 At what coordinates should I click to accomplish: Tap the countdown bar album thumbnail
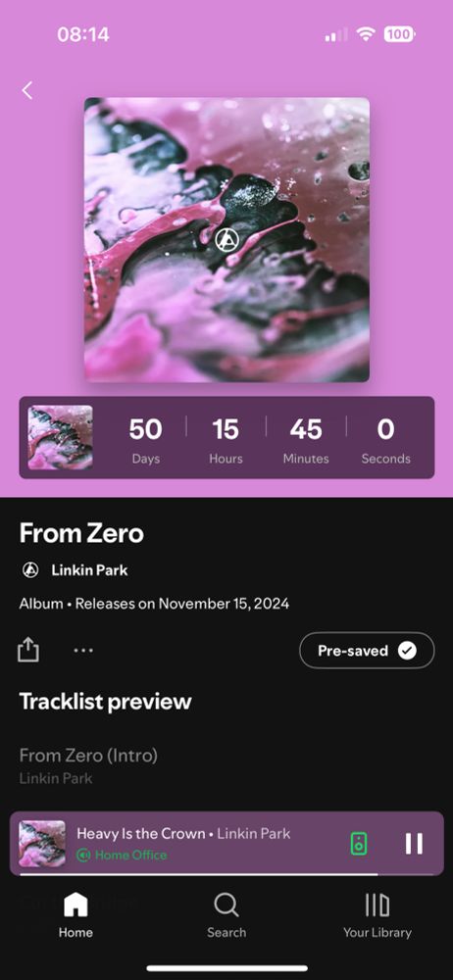(60, 437)
